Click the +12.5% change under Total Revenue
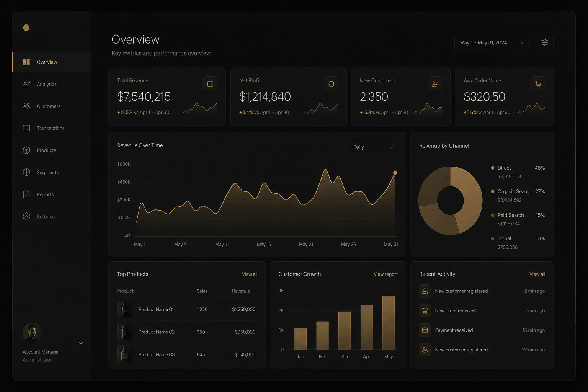The width and height of the screenshot is (588, 392). 125,112
